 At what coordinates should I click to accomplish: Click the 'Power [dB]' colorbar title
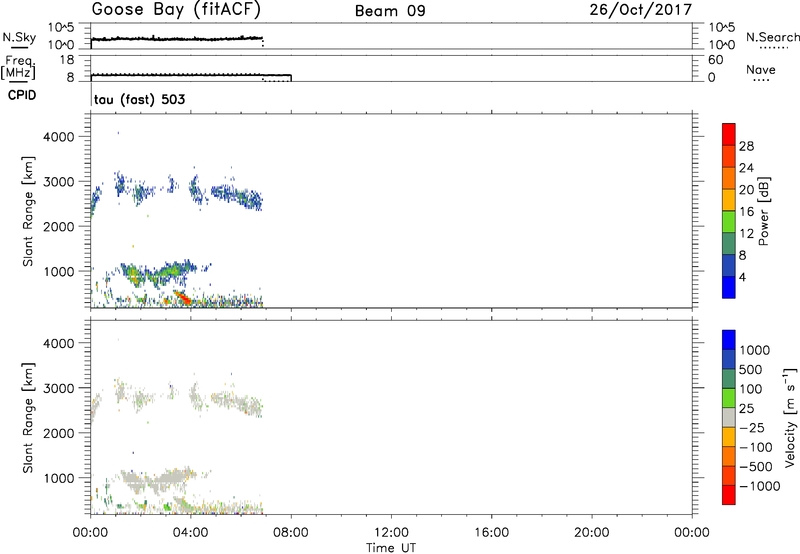764,211
